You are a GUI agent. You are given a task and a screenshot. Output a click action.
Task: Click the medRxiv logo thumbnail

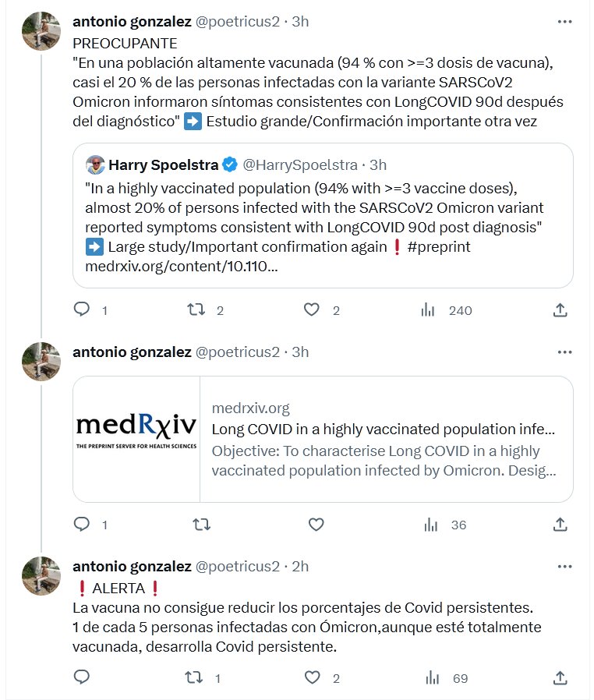tap(136, 440)
